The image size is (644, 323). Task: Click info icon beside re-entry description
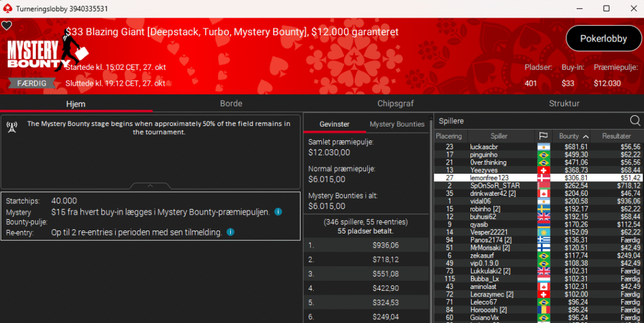coord(230,232)
